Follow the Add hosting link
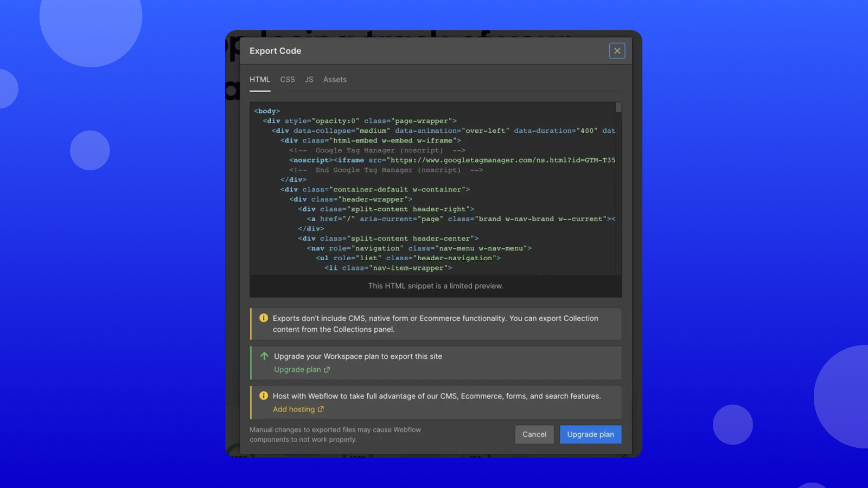Screen dimensions: 868x488 click(x=293, y=409)
